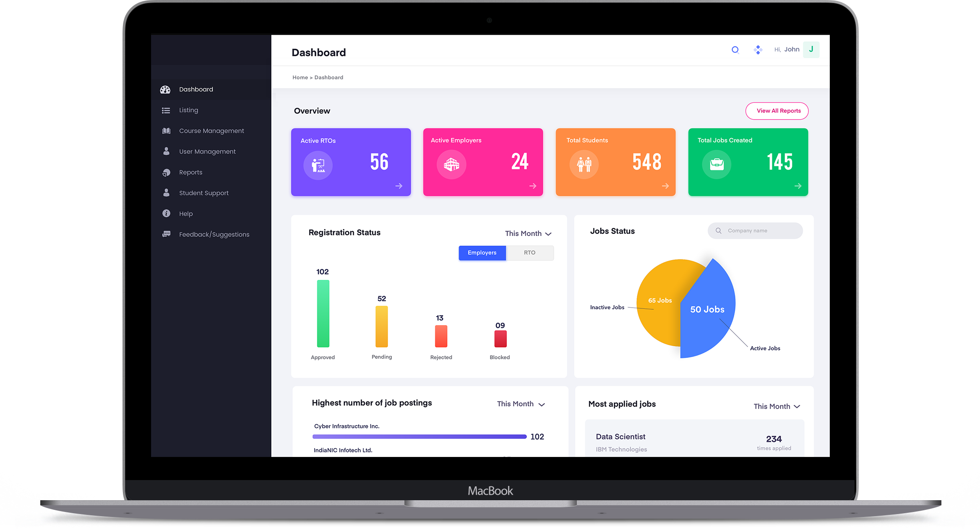Click the Feedback/Suggestions sidebar icon
Image resolution: width=980 pixels, height=530 pixels.
click(167, 234)
